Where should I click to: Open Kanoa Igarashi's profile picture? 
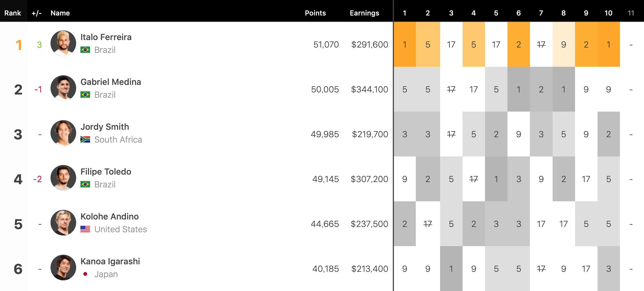63,268
